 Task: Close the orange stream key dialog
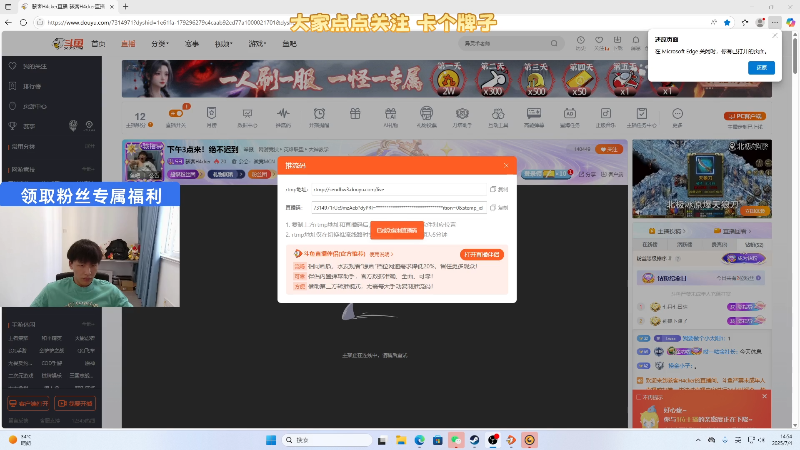506,165
